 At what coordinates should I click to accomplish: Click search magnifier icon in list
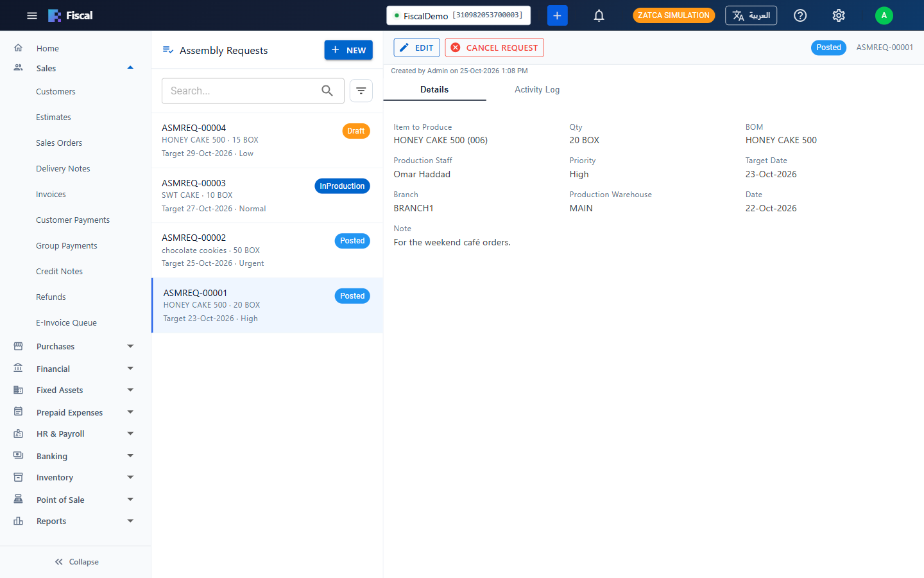pos(327,91)
